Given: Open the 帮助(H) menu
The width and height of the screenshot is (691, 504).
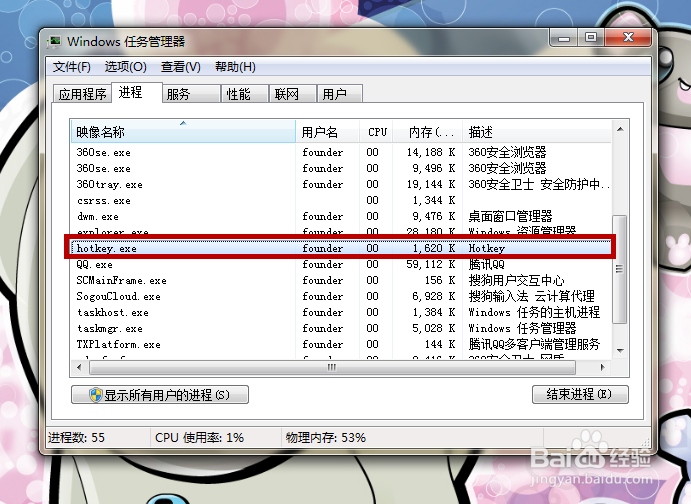Looking at the screenshot, I should (235, 67).
